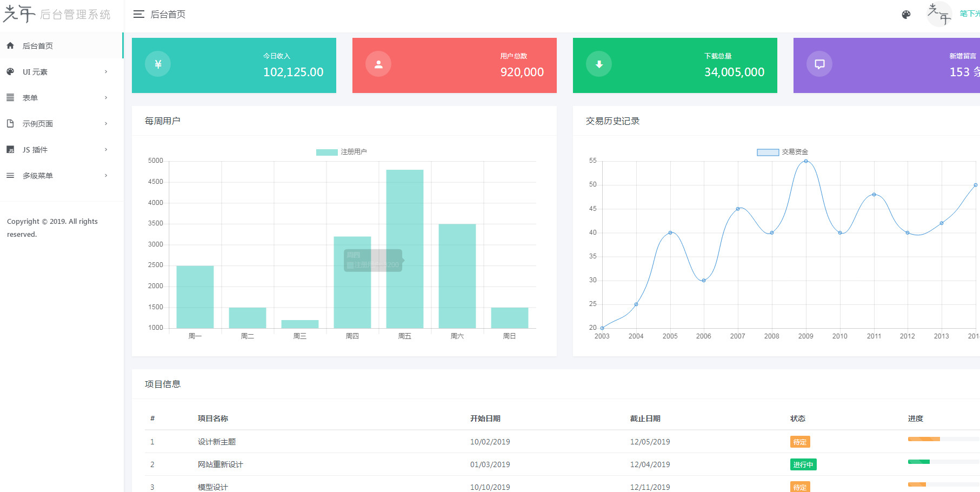Click the yen icon on today's income card
This screenshot has width=980, height=492.
coord(158,64)
